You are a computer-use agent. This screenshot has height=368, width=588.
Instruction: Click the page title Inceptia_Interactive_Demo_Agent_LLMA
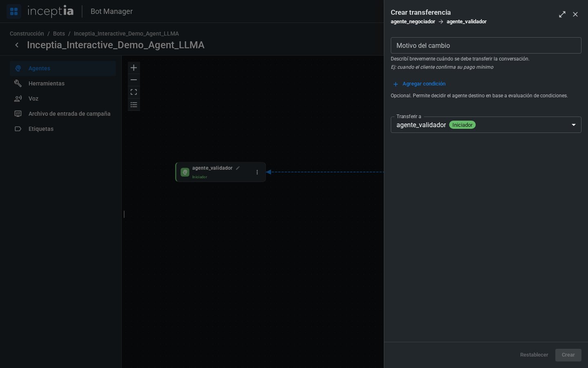tap(116, 45)
